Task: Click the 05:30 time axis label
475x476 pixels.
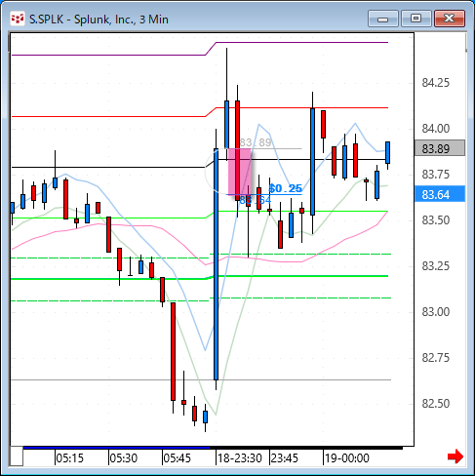Action: point(124,458)
